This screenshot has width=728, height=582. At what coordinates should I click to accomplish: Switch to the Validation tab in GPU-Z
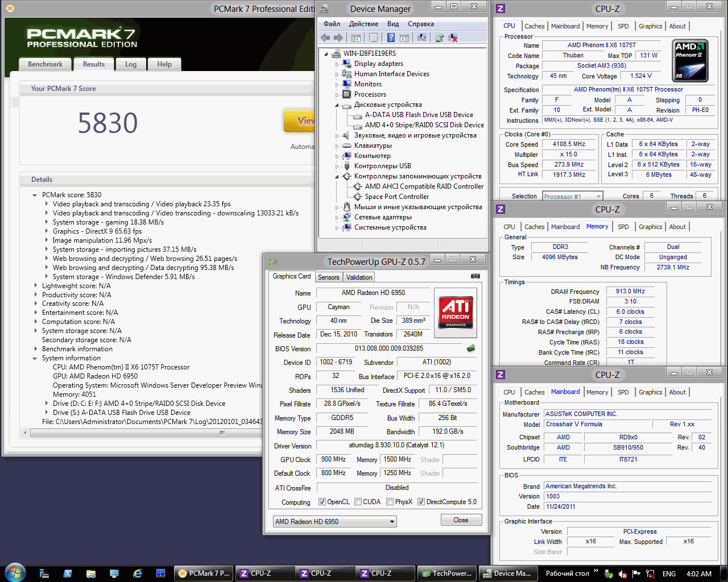(x=359, y=277)
